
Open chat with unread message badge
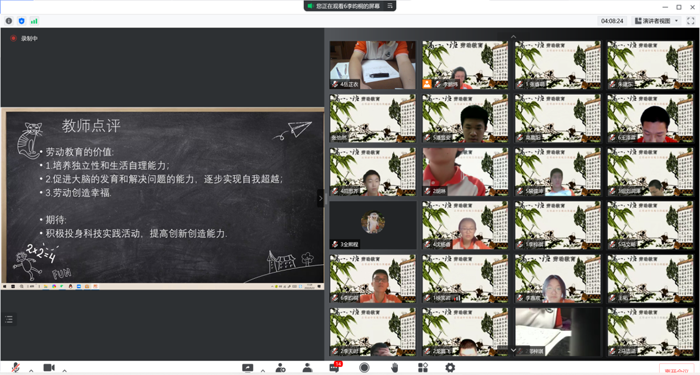(x=335, y=367)
